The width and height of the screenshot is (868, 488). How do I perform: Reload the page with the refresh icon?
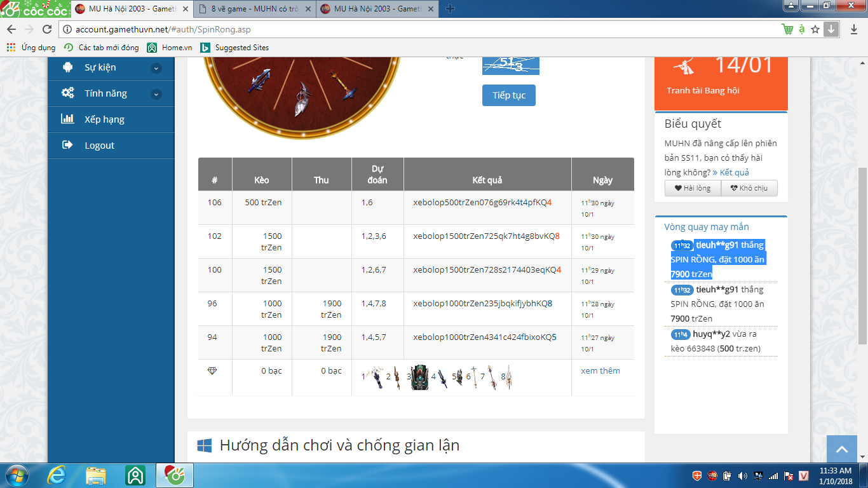pyautogui.click(x=47, y=29)
